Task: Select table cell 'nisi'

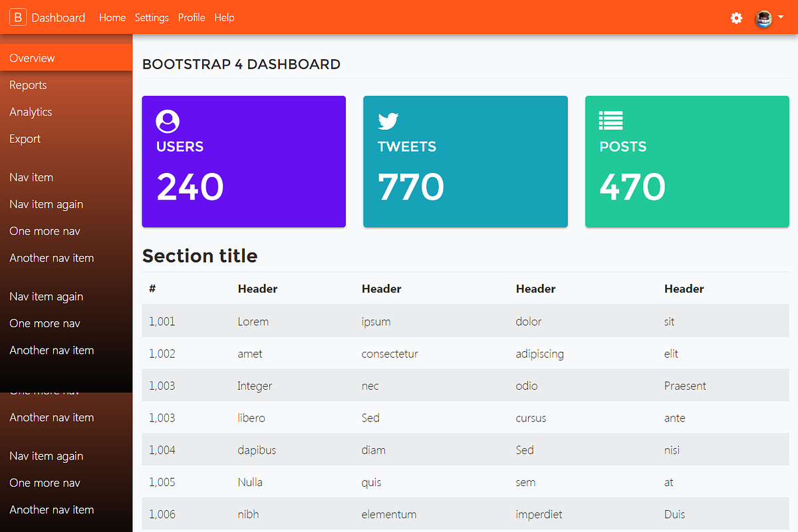Action: coord(672,450)
